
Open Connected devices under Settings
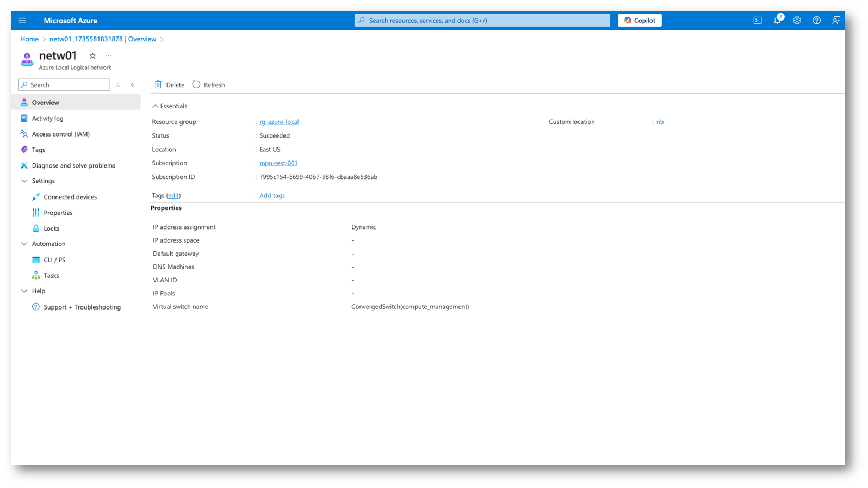point(70,197)
